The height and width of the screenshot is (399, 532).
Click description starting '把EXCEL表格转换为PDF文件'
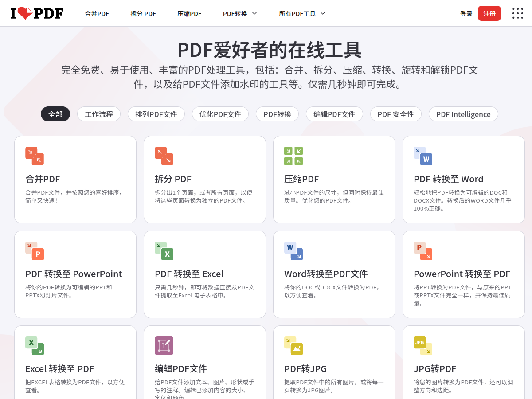click(x=75, y=386)
